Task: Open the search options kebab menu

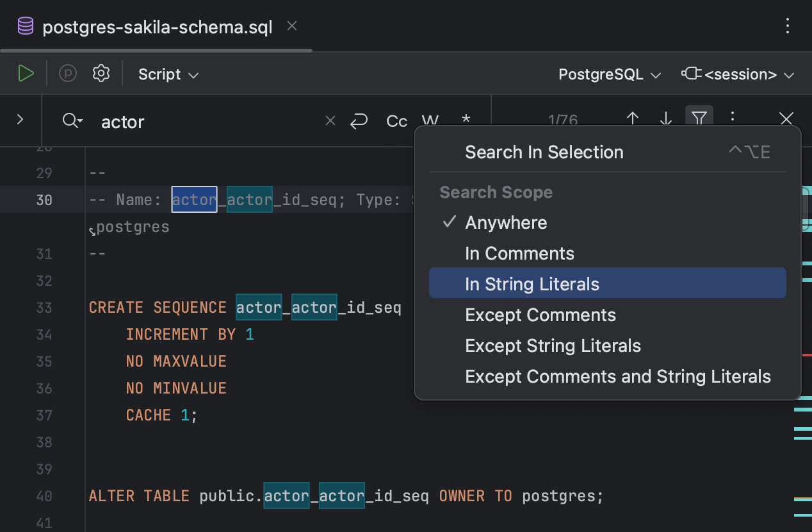Action: [x=733, y=118]
